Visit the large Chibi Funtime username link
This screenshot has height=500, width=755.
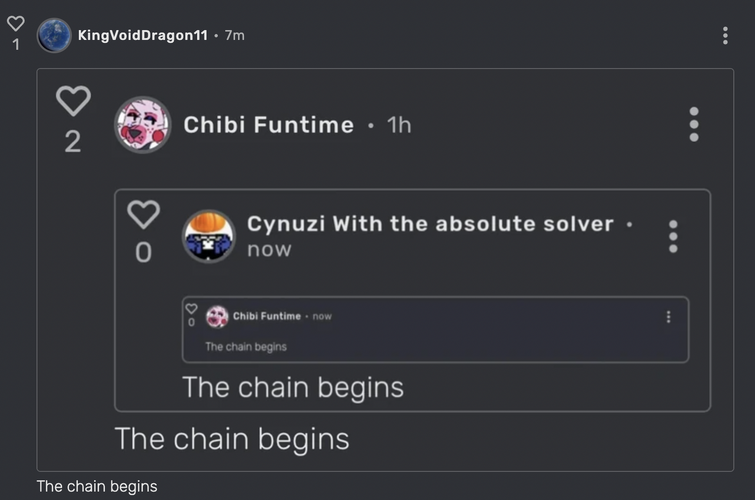point(269,125)
